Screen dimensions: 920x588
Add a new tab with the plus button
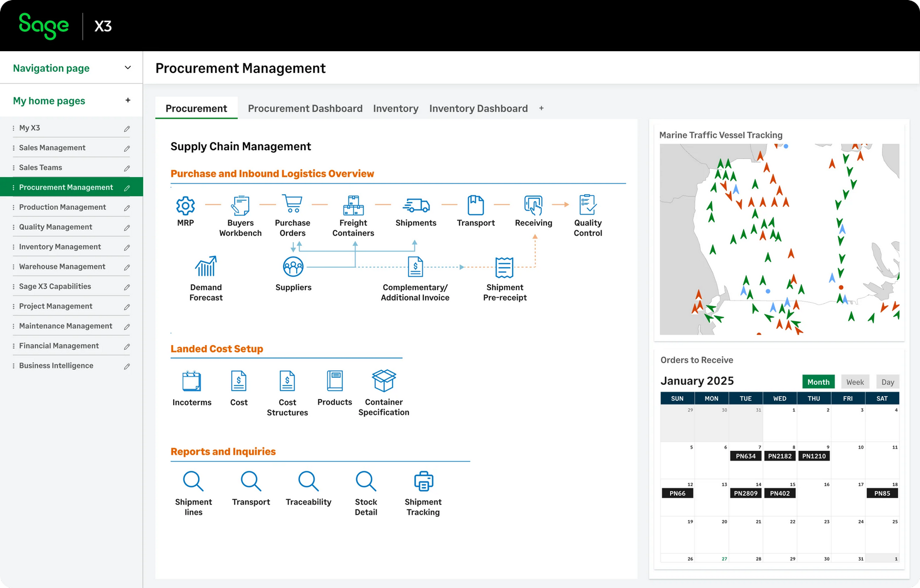[x=541, y=108]
